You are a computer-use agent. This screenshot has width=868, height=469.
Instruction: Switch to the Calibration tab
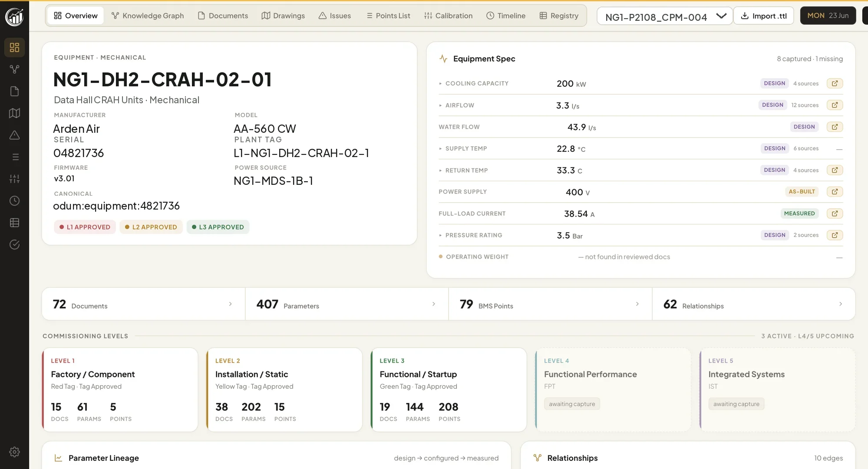448,16
